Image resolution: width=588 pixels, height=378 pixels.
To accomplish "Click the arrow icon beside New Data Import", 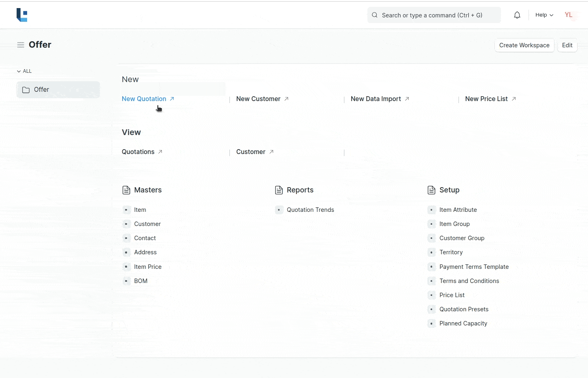I will pyautogui.click(x=407, y=99).
